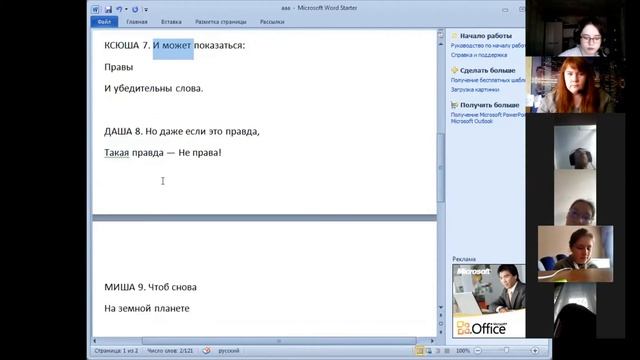Click the Страница 1 из 2 status entry

116,351
